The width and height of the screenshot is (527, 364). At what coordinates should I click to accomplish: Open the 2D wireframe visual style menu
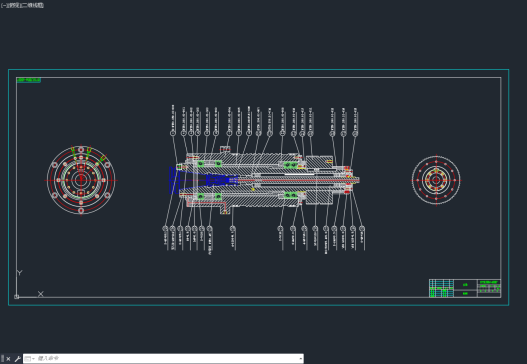click(x=32, y=5)
